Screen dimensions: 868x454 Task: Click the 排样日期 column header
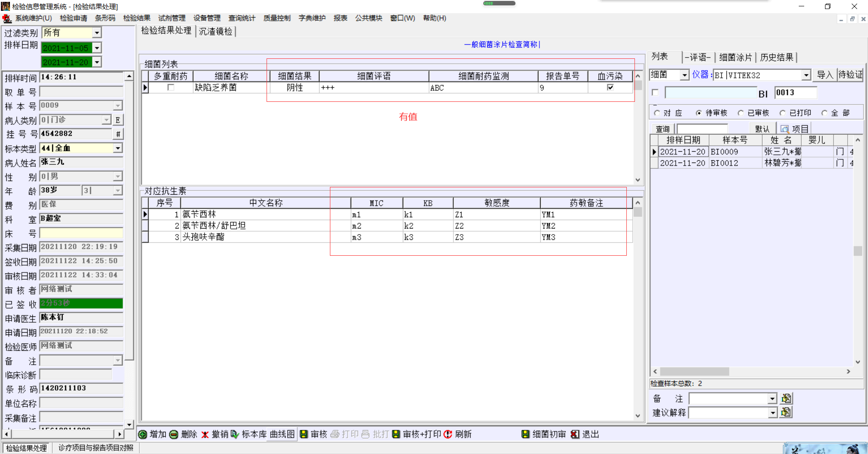tap(683, 140)
